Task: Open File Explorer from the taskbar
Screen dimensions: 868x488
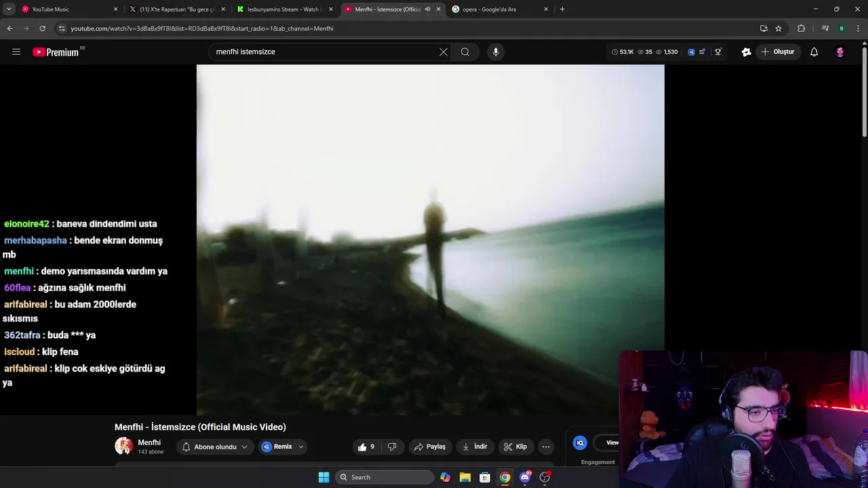Action: (x=465, y=477)
